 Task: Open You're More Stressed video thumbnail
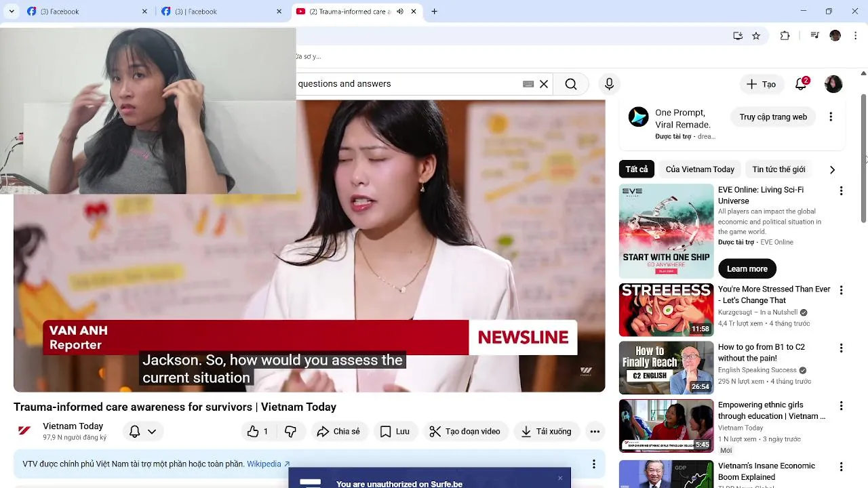(666, 310)
